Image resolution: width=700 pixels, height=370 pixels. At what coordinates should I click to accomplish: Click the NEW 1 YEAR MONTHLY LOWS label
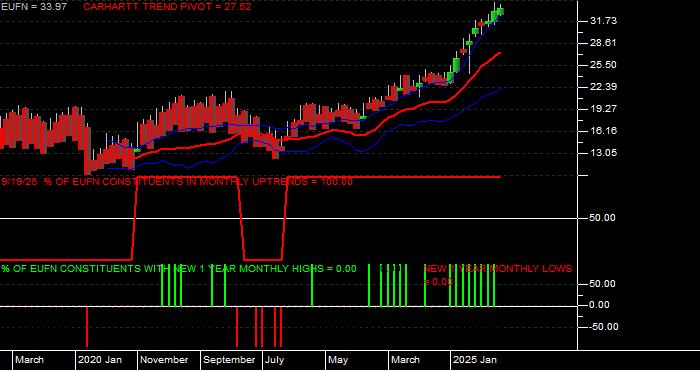tap(497, 275)
